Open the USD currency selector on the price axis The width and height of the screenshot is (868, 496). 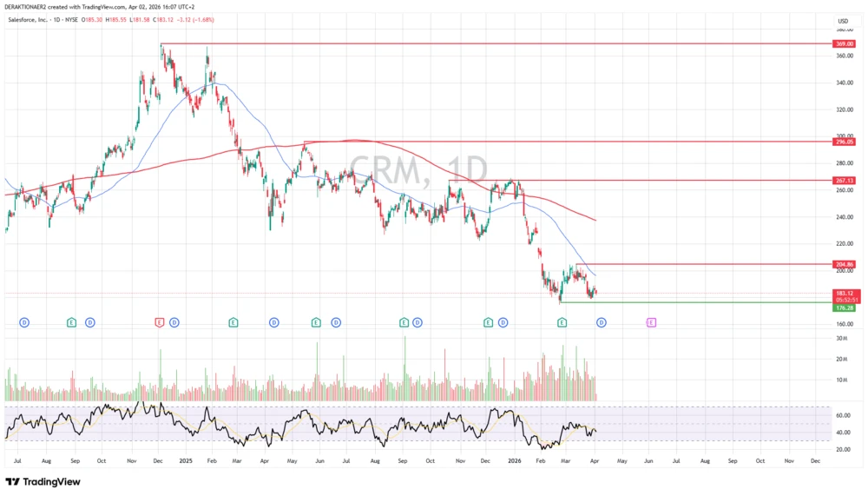click(x=843, y=21)
